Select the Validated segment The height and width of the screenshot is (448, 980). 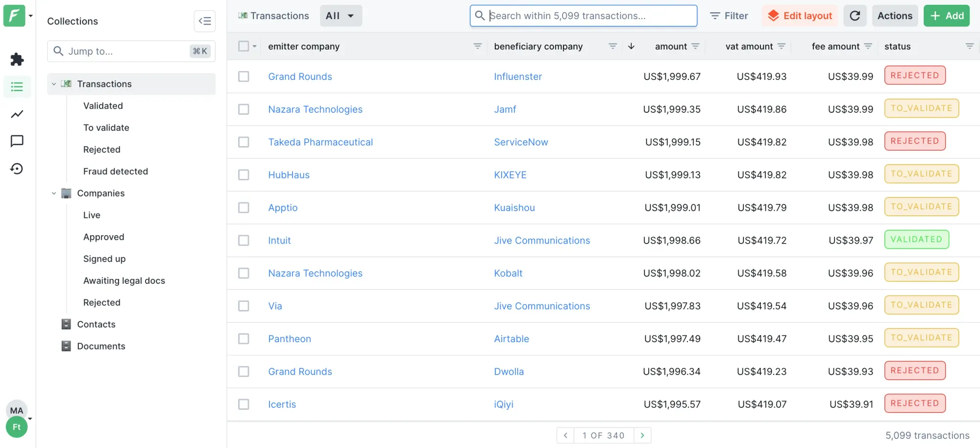(103, 106)
